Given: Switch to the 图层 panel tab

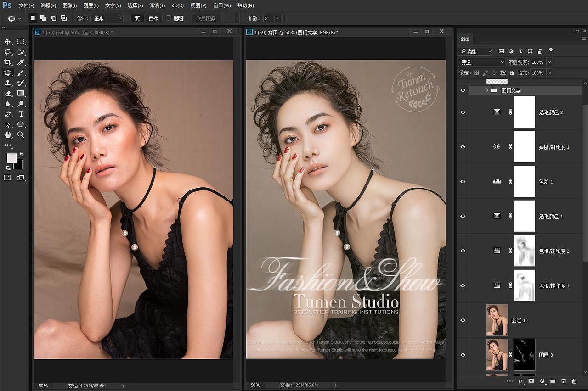Looking at the screenshot, I should tap(465, 39).
